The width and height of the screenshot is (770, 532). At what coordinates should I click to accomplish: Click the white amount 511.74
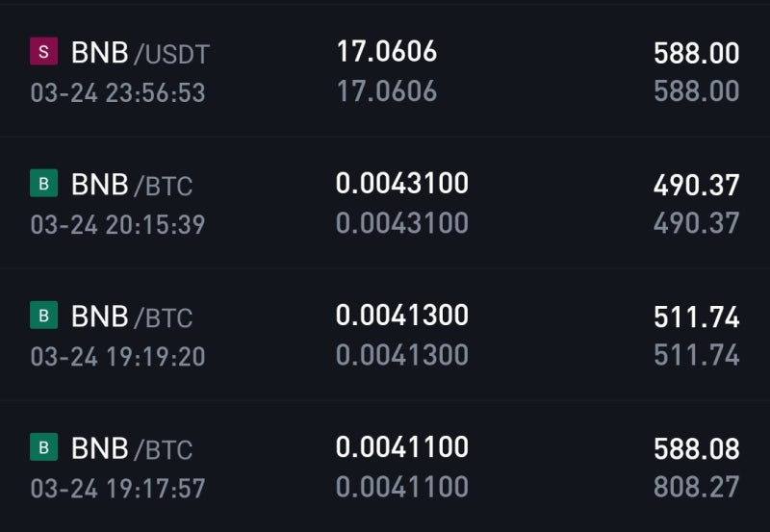click(x=696, y=317)
